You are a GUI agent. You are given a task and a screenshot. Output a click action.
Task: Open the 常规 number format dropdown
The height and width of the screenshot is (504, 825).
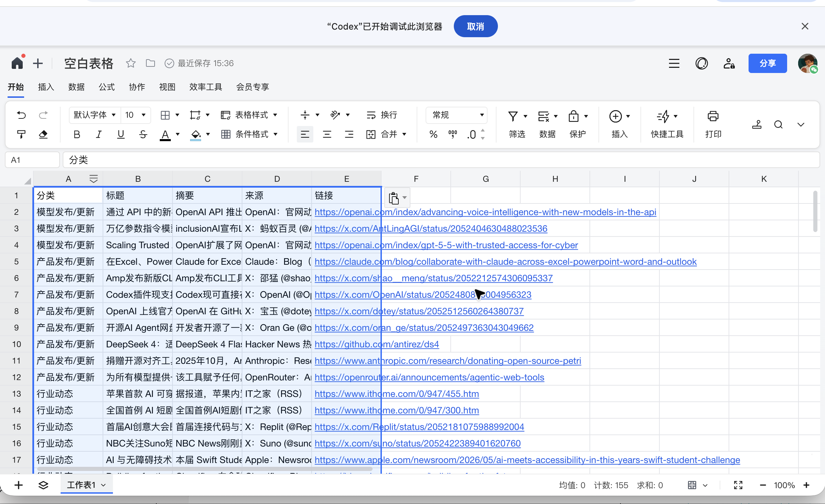(x=457, y=115)
